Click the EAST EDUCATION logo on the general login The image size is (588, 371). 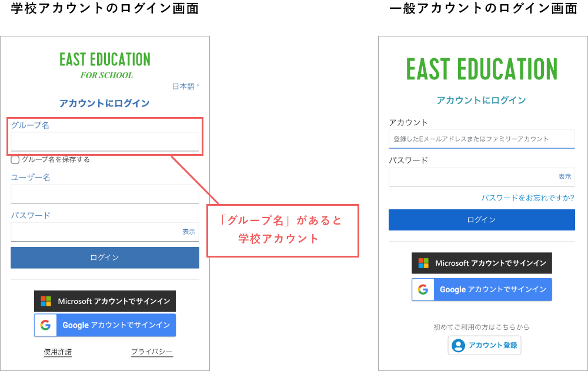(482, 69)
